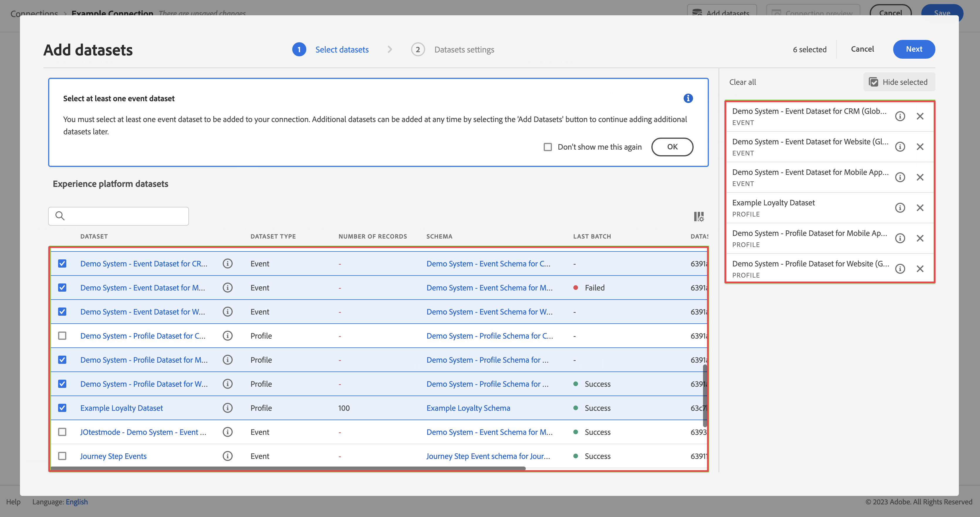The width and height of the screenshot is (980, 517).
Task: Click search magnifier icon in datasets search
Action: [x=60, y=216]
